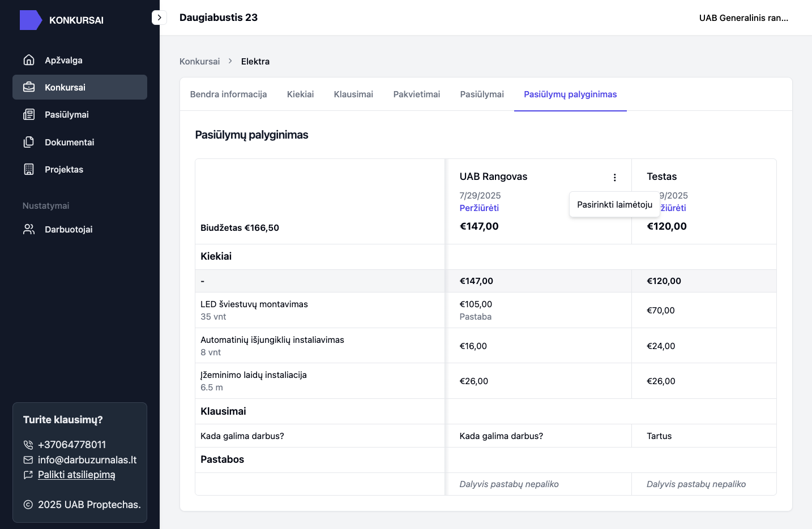Switch to the Bendra informacija tab
This screenshot has height=529, width=812.
[x=228, y=94]
